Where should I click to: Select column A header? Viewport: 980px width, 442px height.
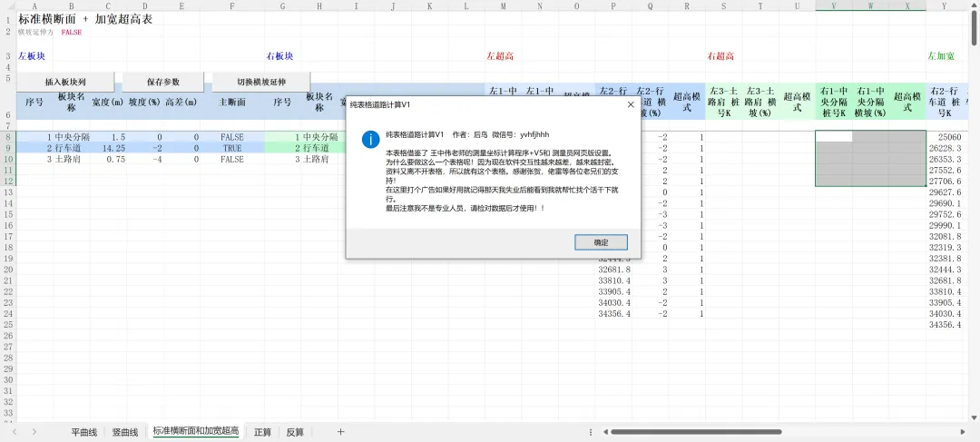tap(34, 5)
